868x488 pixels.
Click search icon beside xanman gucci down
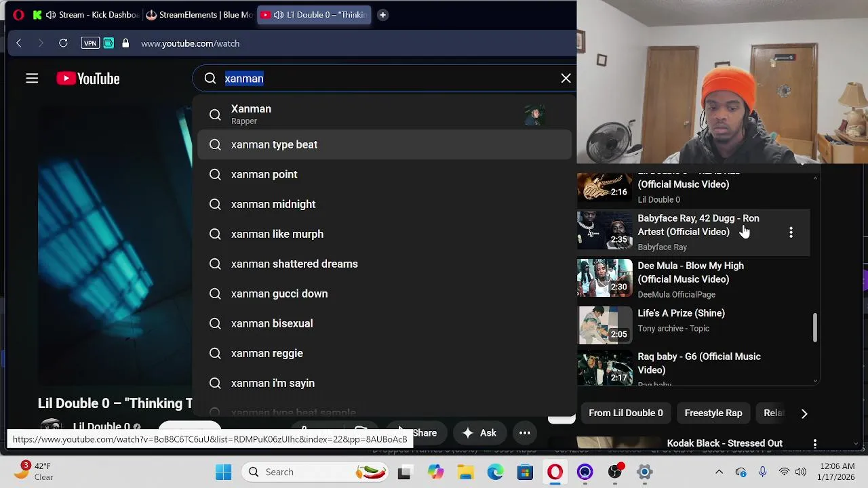tap(215, 293)
